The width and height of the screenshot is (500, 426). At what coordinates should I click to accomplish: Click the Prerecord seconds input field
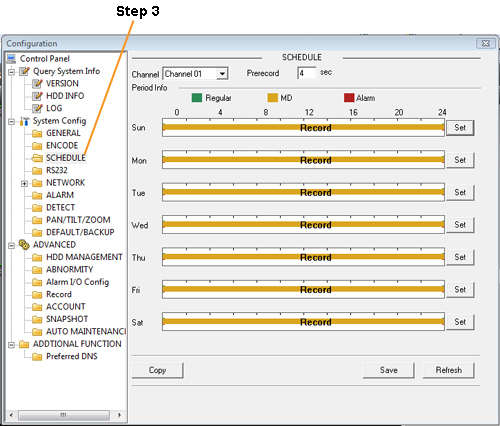tap(307, 73)
